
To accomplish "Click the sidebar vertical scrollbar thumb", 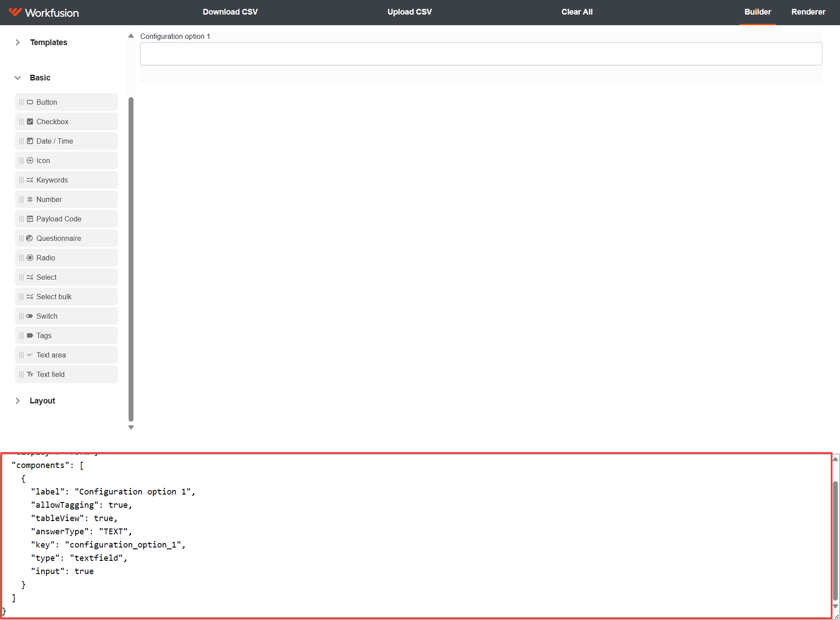I will [131, 259].
